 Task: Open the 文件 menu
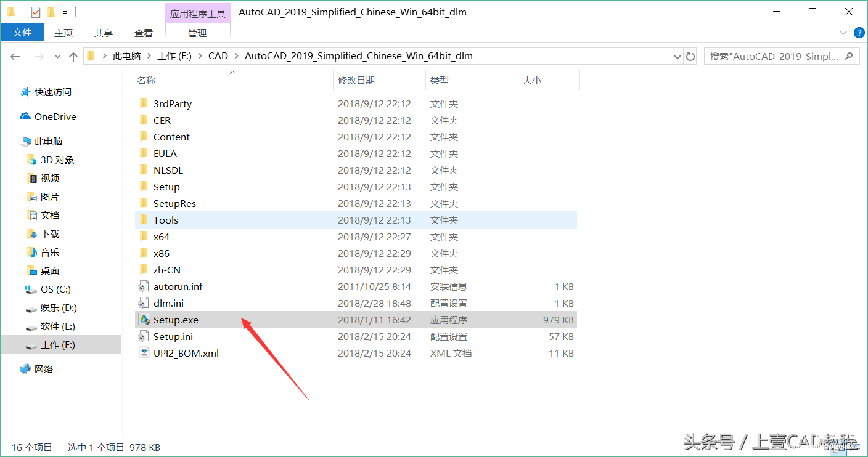22,33
